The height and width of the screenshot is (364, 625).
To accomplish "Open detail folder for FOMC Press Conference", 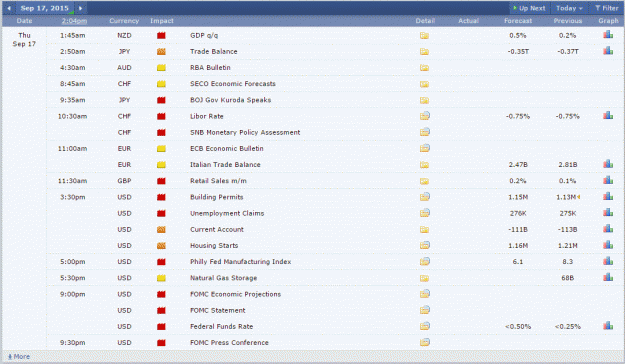I will coord(425,342).
